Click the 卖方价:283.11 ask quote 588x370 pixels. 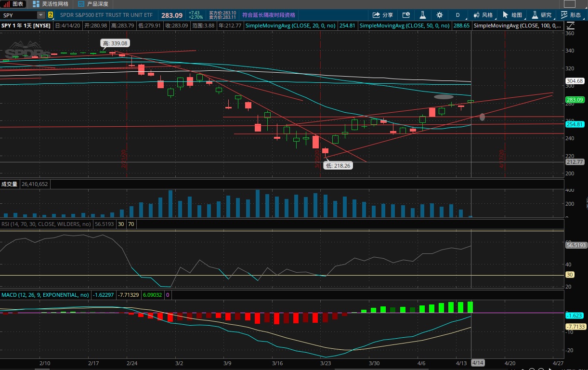pyautogui.click(x=222, y=17)
